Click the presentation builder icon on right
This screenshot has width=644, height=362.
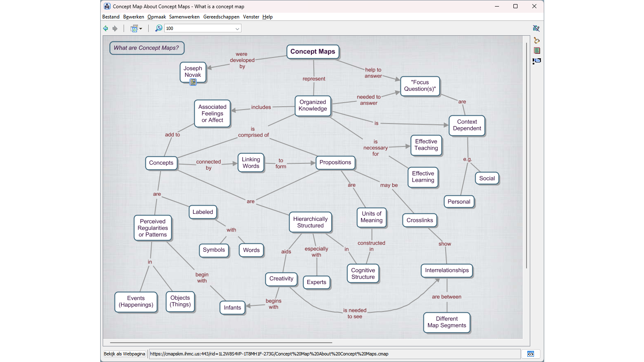pyautogui.click(x=537, y=61)
